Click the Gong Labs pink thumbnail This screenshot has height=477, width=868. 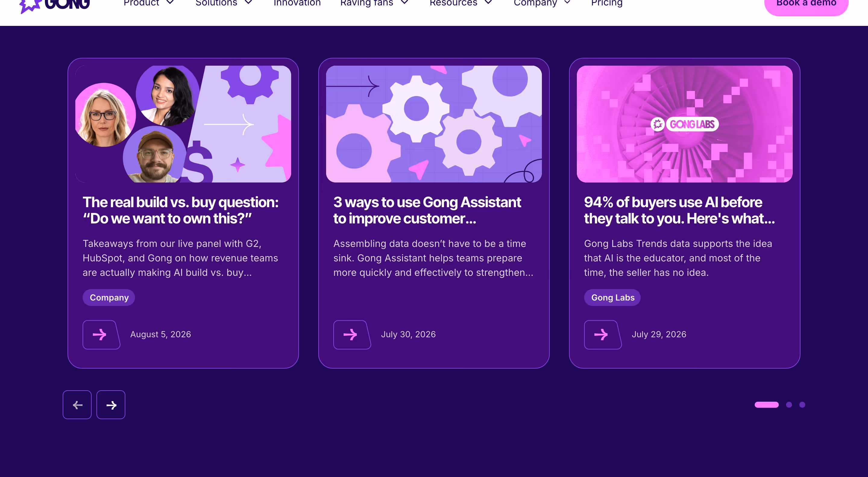[684, 124]
